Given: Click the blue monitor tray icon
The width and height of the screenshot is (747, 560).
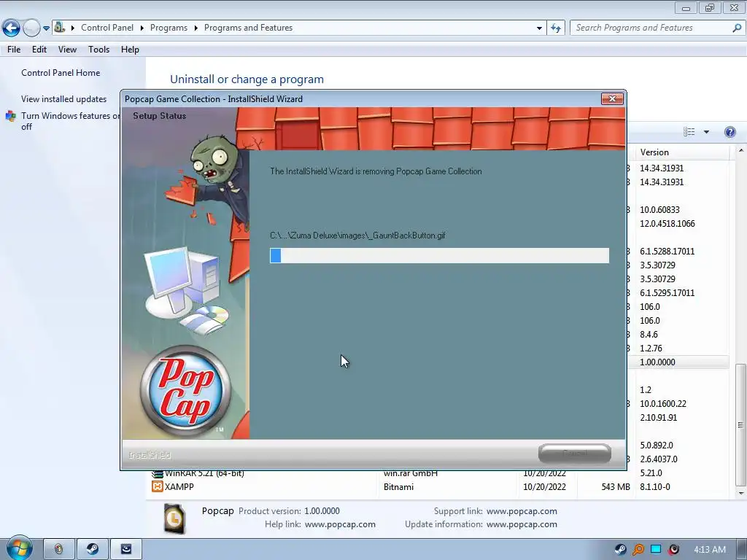Looking at the screenshot, I should coord(656,549).
